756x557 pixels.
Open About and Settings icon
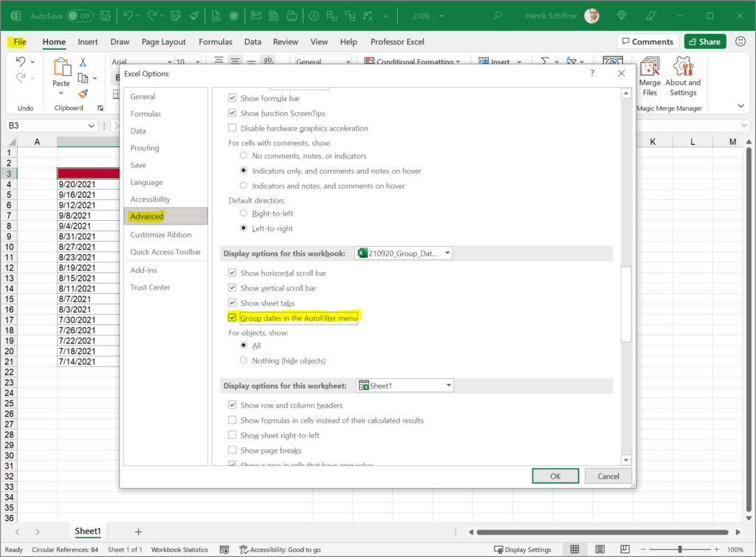pyautogui.click(x=683, y=77)
